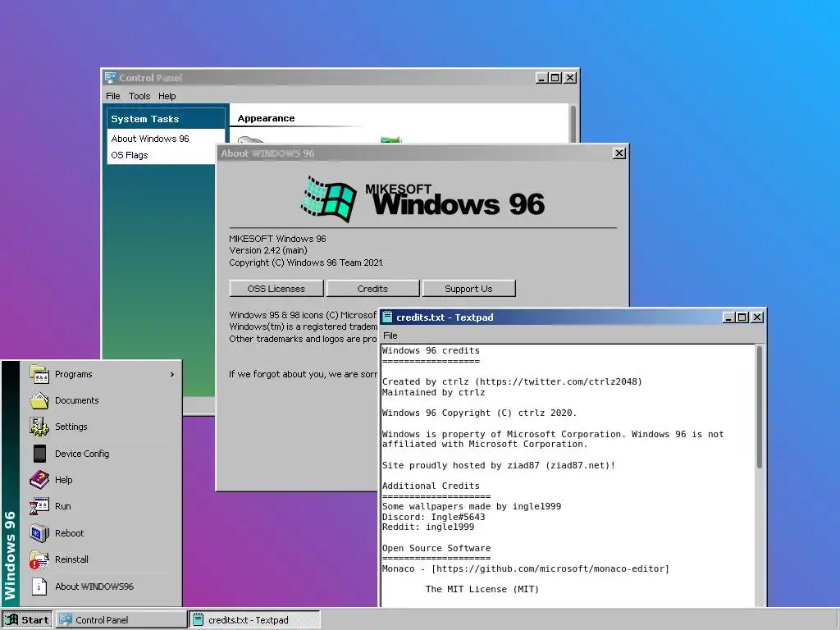Click Control Panel icon in the taskbar

click(66, 620)
